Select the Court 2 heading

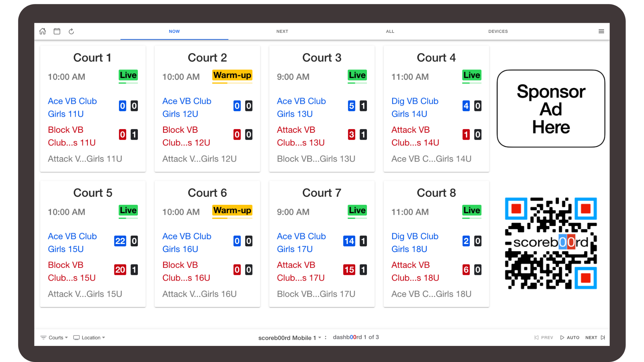click(x=207, y=58)
